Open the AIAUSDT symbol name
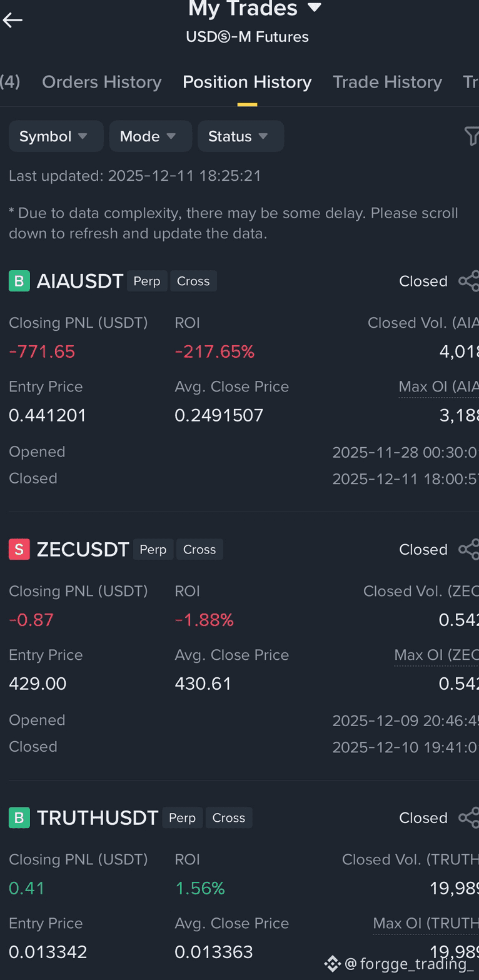 tap(80, 281)
